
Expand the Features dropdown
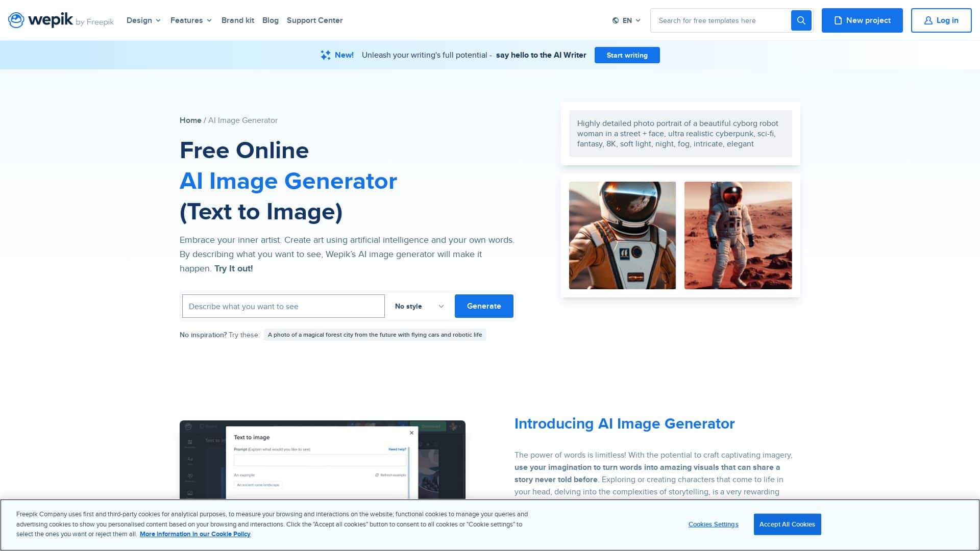(x=191, y=20)
